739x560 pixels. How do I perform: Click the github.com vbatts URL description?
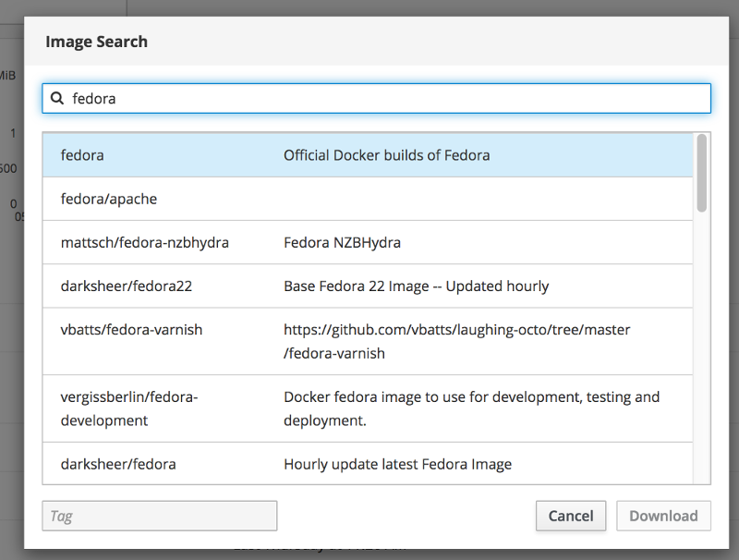[x=456, y=341]
